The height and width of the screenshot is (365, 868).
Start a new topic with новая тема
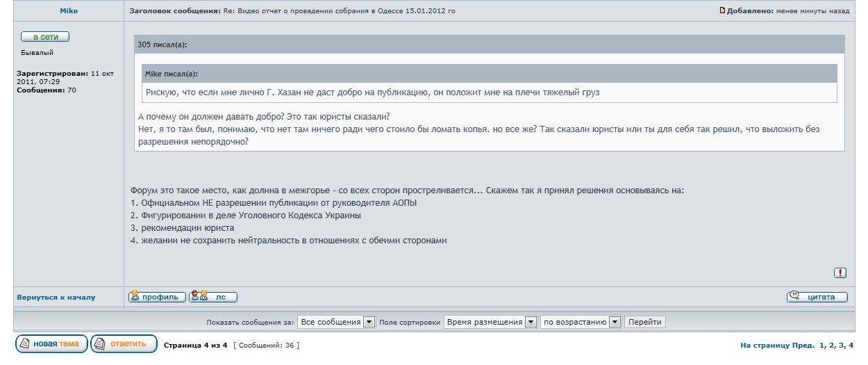point(51,344)
